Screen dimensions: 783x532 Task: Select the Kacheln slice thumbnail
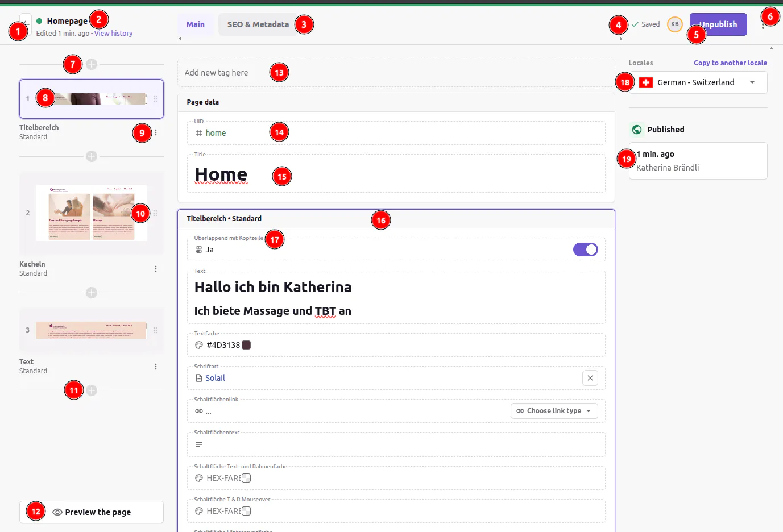click(x=92, y=213)
